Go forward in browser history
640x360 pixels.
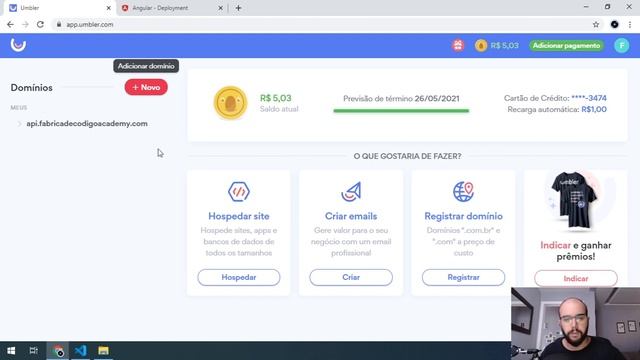tap(25, 24)
